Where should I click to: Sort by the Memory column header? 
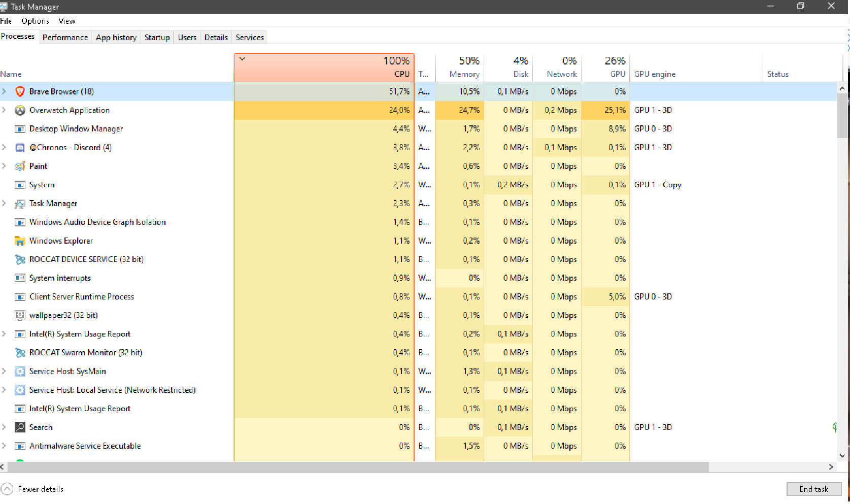click(x=460, y=68)
